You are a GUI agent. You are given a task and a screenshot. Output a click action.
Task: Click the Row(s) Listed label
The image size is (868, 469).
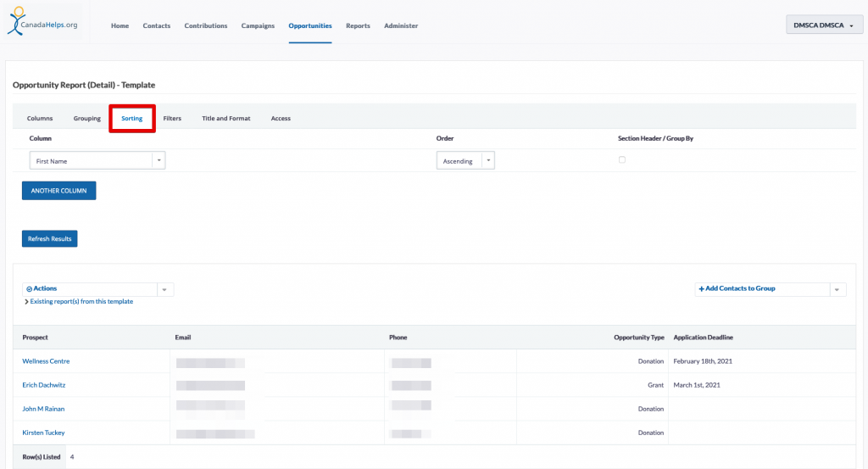[41, 457]
